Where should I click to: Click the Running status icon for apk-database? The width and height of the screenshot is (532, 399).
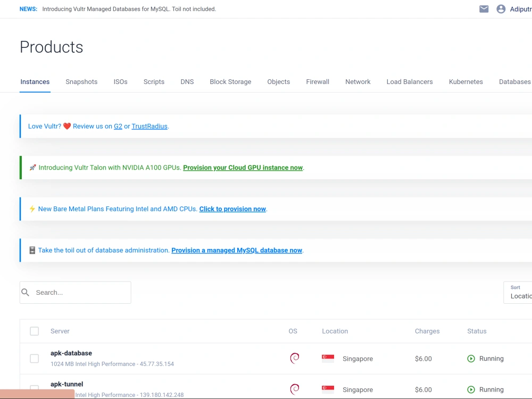click(x=471, y=359)
